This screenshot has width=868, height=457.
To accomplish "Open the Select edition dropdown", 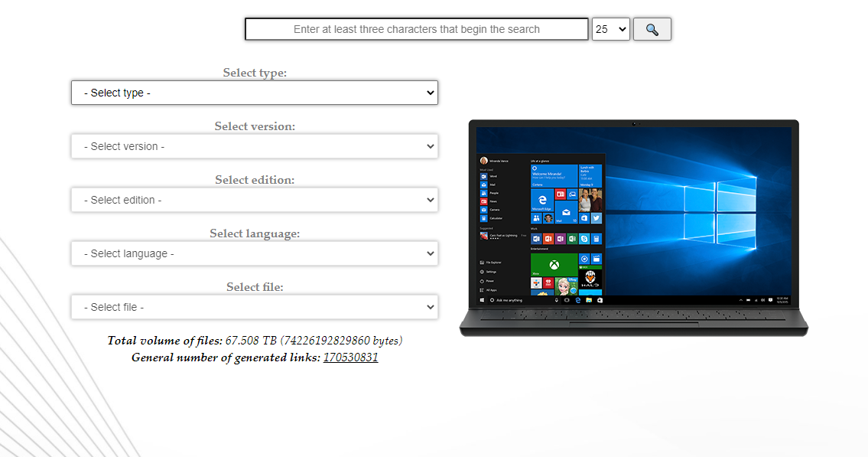I will point(255,200).
